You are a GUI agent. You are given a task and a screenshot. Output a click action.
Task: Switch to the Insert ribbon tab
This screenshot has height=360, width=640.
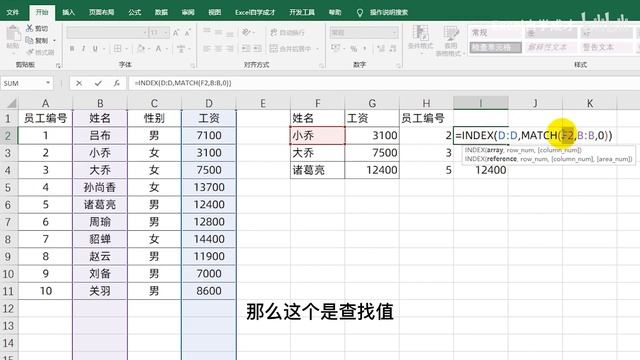point(68,12)
